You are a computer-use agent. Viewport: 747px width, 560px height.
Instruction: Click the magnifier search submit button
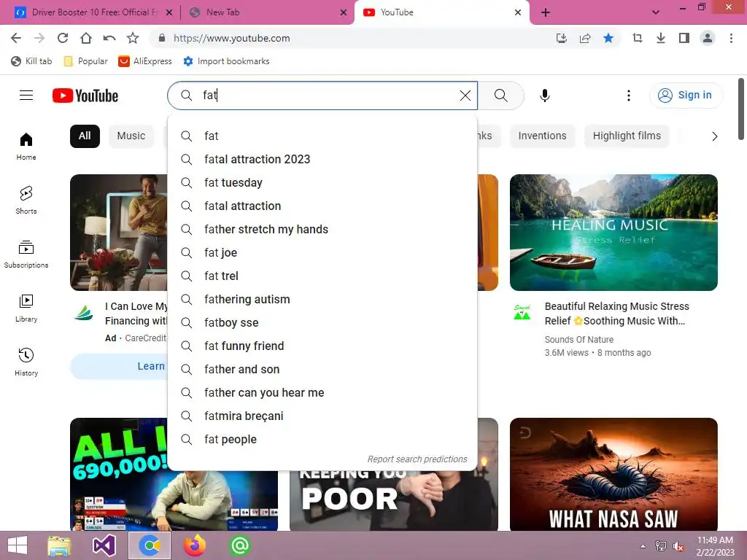(x=500, y=96)
